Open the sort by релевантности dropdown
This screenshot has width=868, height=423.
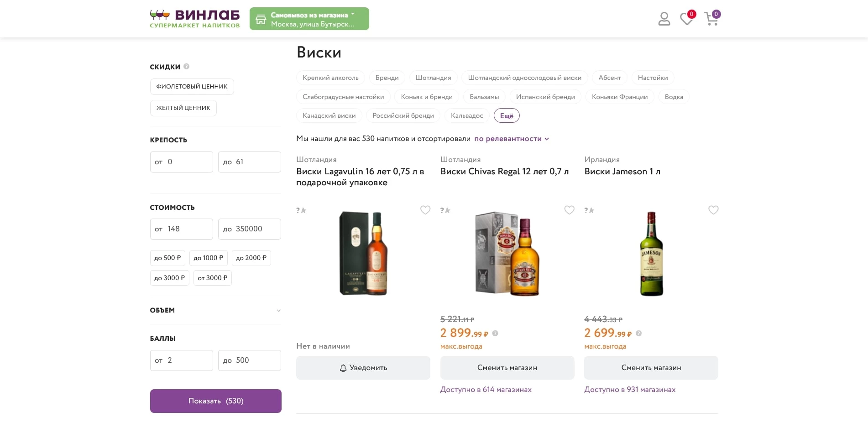[511, 139]
